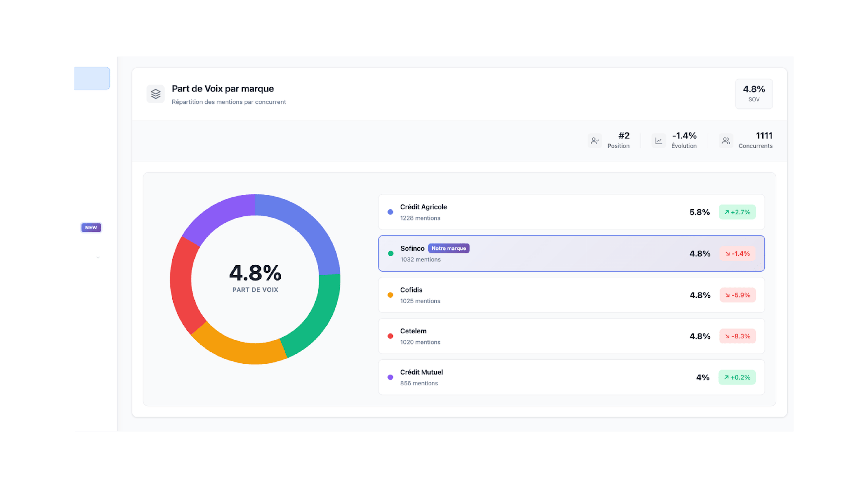This screenshot has height=488, width=868.
Task: Click the Concurrents people icon
Action: coord(726,141)
